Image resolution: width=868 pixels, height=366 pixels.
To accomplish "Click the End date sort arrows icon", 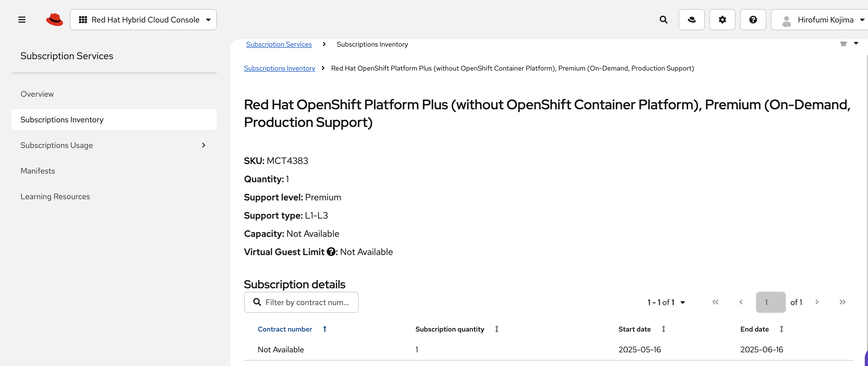I will [781, 329].
